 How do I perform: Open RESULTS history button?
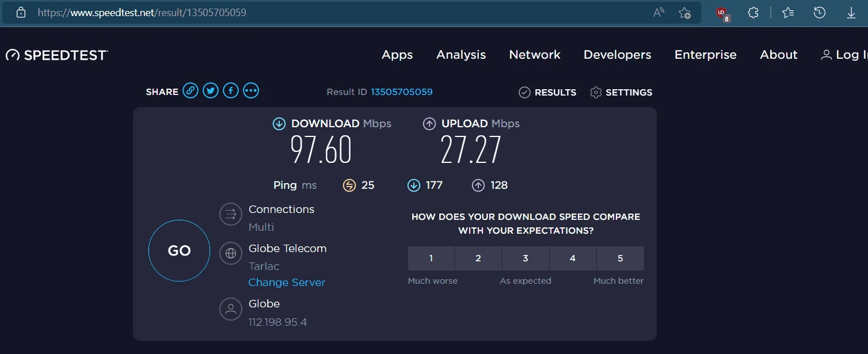click(547, 92)
